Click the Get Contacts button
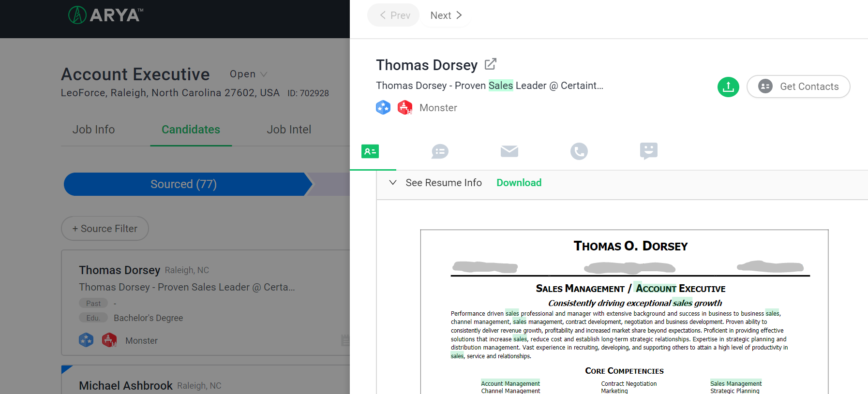Image resolution: width=868 pixels, height=394 pixels. (798, 87)
